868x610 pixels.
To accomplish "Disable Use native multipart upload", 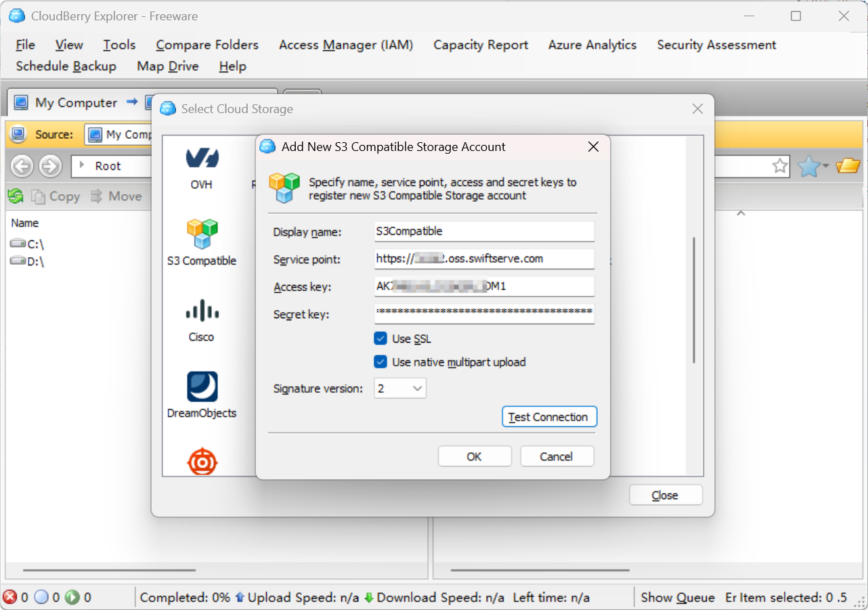I will click(x=381, y=362).
